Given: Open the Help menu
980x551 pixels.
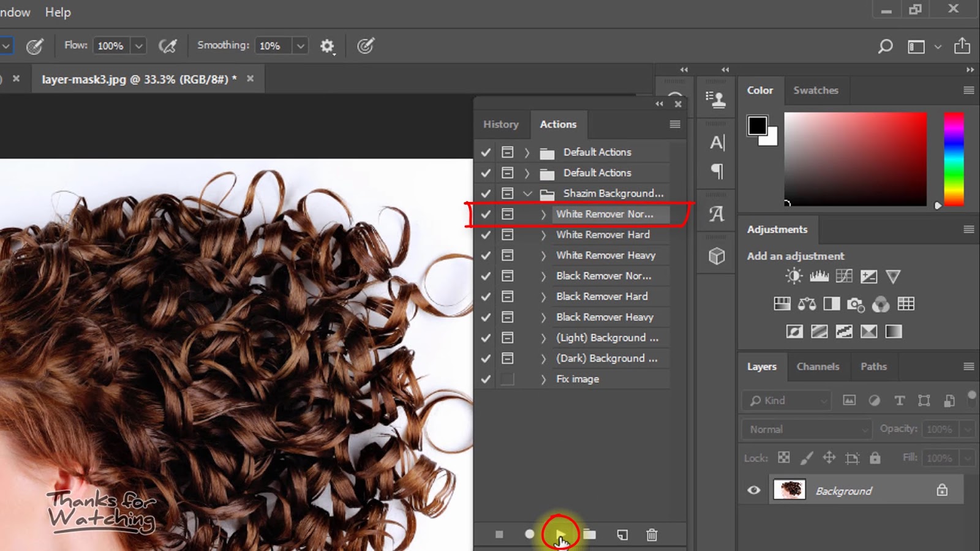Looking at the screenshot, I should (x=58, y=12).
